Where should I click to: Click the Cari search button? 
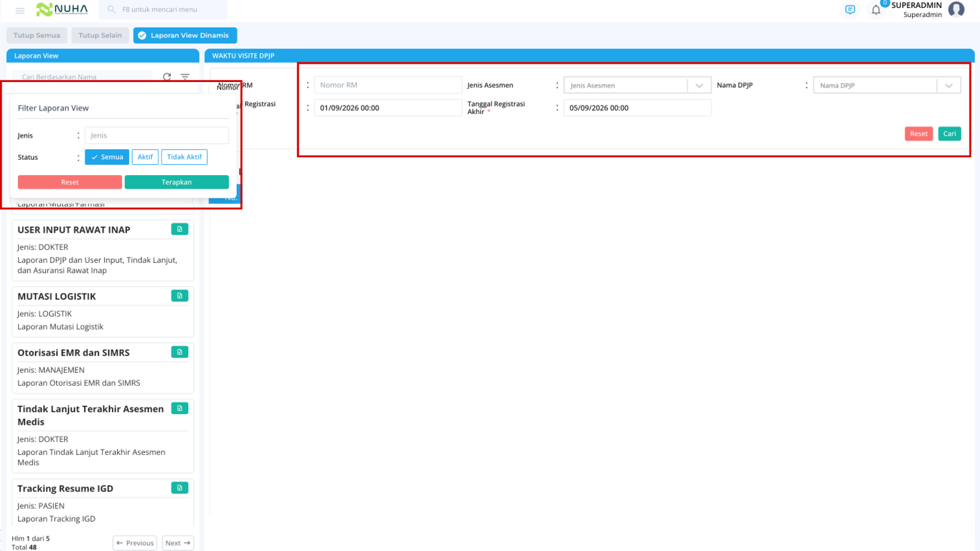(x=949, y=134)
